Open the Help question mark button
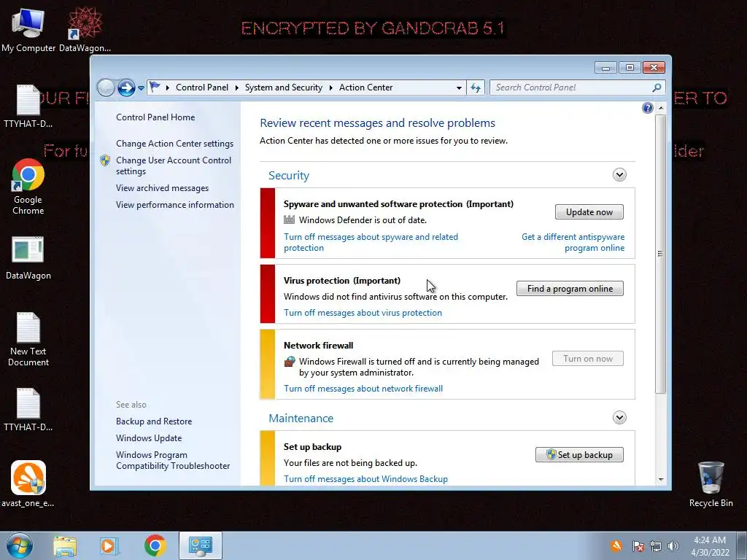Viewport: 747px width, 560px height. click(648, 108)
